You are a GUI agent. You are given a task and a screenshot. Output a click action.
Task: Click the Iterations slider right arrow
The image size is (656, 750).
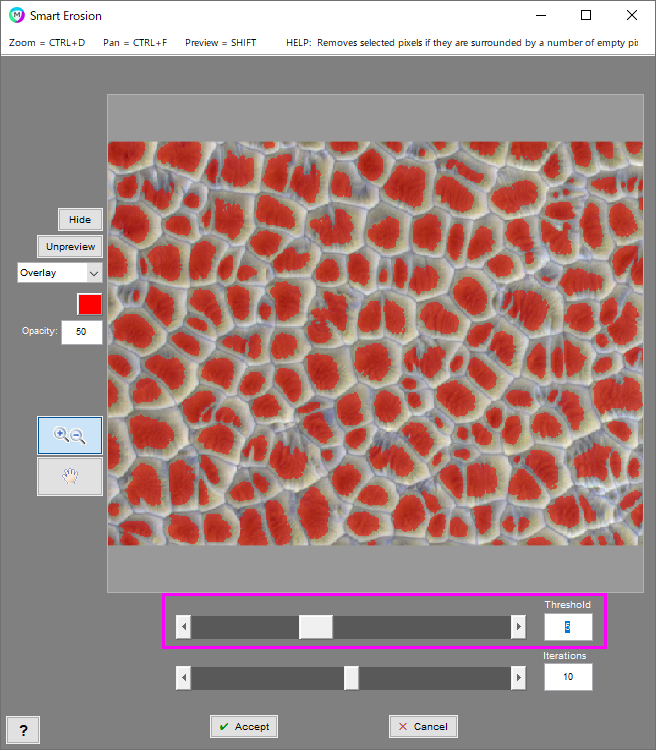[x=518, y=678]
